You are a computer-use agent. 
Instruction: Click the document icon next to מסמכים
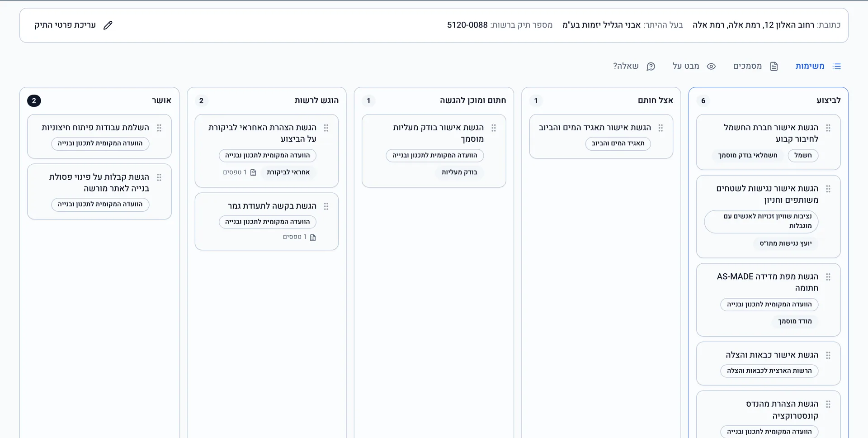(x=774, y=67)
